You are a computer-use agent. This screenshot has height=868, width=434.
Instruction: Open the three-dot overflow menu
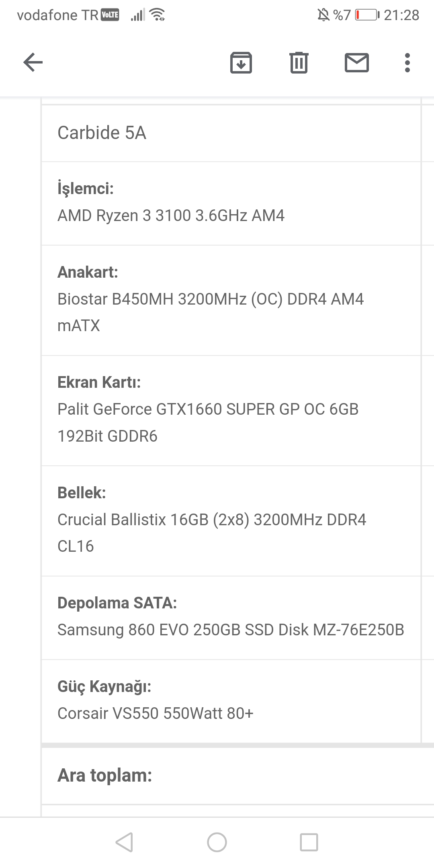(407, 63)
